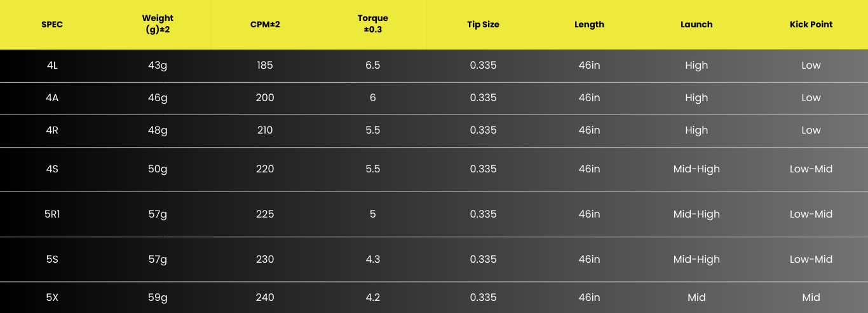Select the 4.3 torque cell
This screenshot has width=868, height=313.
pos(372,260)
